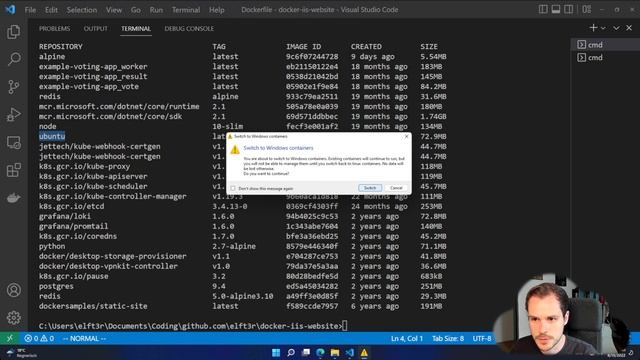Open the Explorer view in activity bar
Viewport: 640px width, 360px height.
[x=13, y=32]
